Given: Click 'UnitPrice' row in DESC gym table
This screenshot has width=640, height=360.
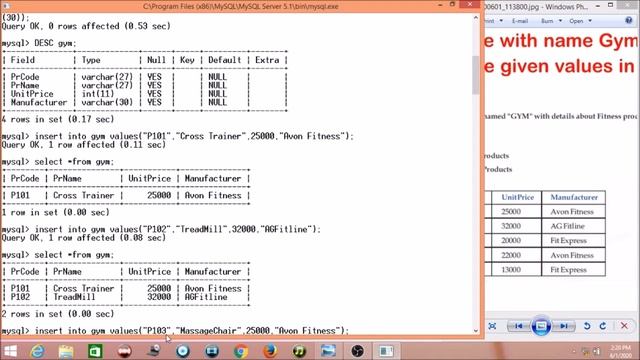Looking at the screenshot, I should click(x=32, y=94).
